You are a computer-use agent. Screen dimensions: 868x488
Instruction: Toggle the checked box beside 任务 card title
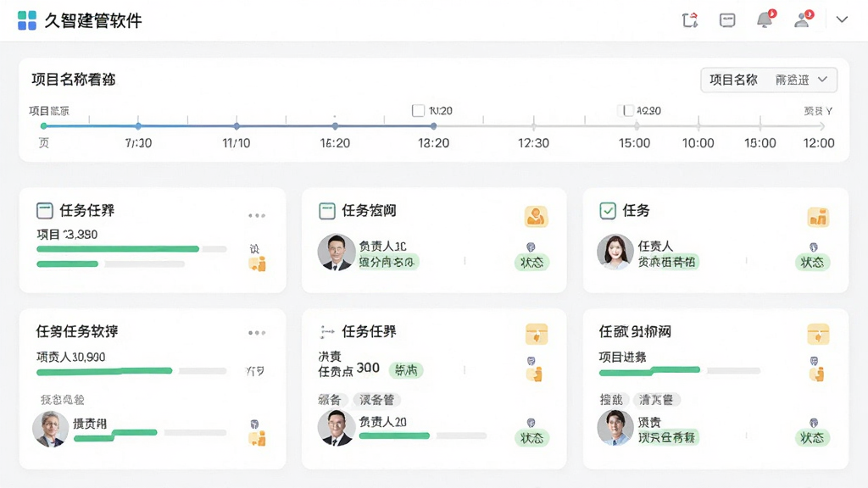coord(607,211)
